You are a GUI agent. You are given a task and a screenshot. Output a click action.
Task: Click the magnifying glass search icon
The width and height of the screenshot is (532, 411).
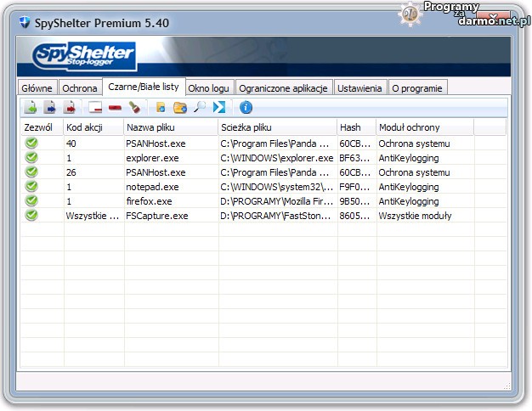pos(200,108)
